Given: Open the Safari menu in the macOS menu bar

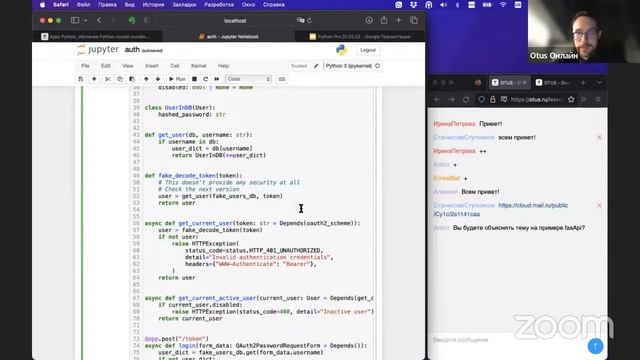Looking at the screenshot, I should coord(61,4).
